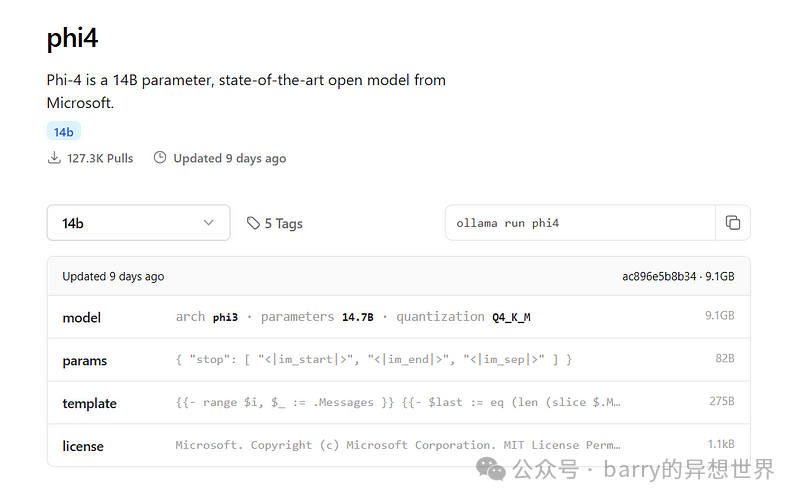Click the download icon next to Pulls
The height and width of the screenshot is (501, 800).
pyautogui.click(x=54, y=158)
